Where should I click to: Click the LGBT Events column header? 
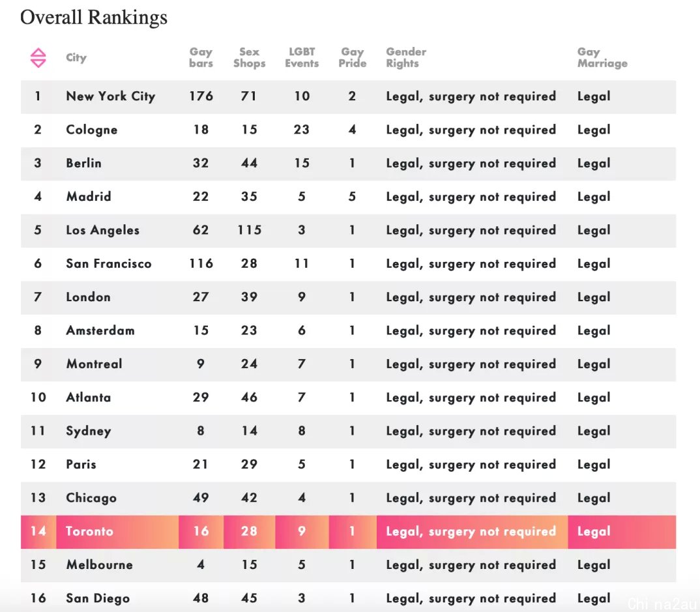(302, 57)
